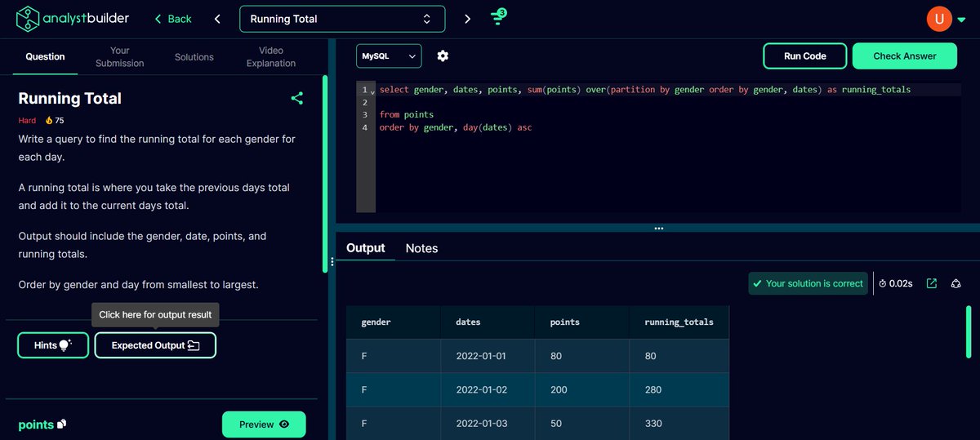Open the Video Explanation tab

(271, 56)
